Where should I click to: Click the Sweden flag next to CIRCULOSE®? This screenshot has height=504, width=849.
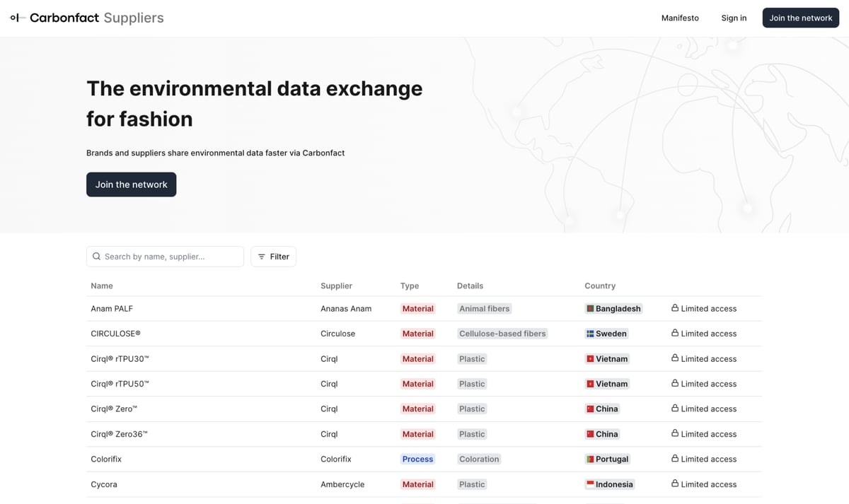tap(591, 333)
